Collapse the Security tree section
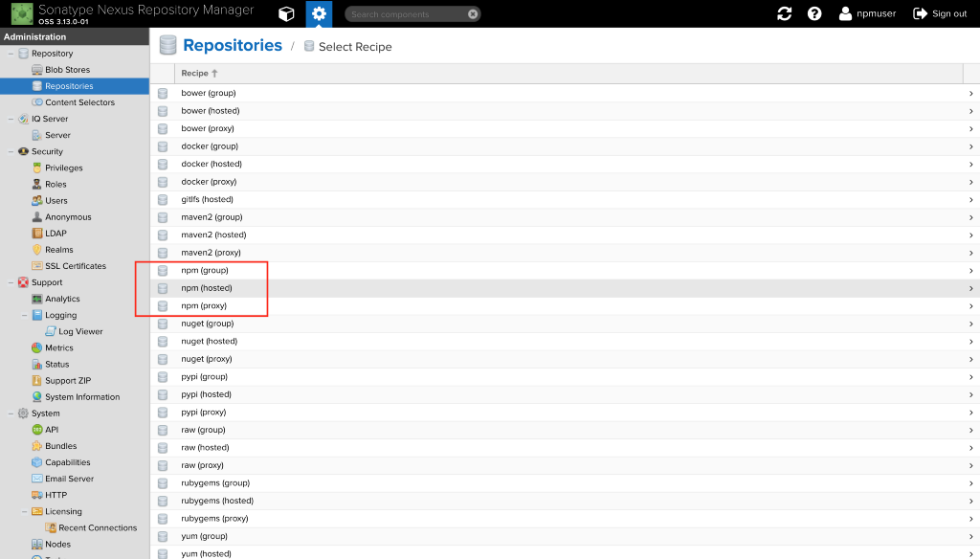 click(x=11, y=152)
